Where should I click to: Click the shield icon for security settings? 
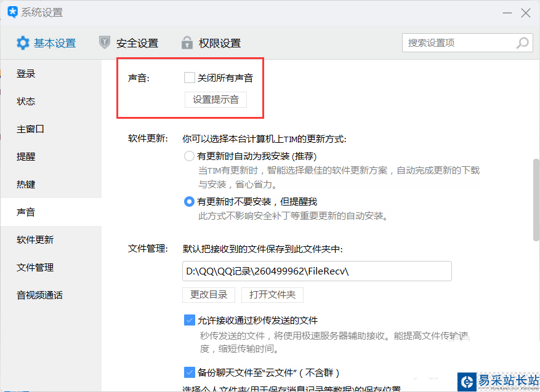point(105,43)
